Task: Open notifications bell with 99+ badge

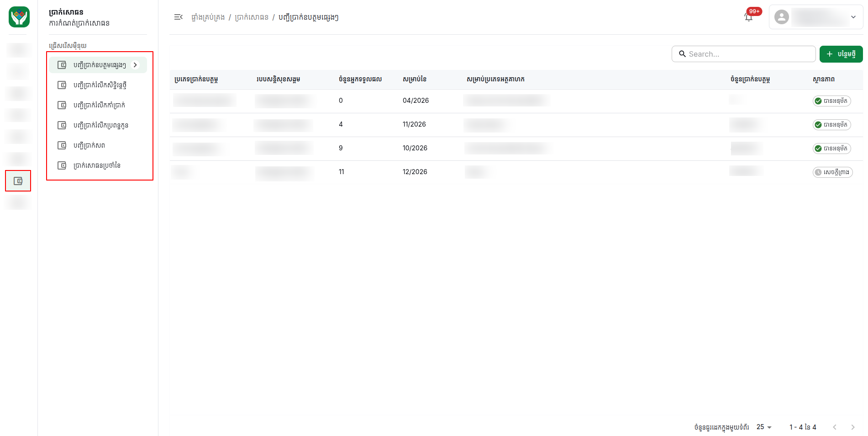Action: (749, 17)
